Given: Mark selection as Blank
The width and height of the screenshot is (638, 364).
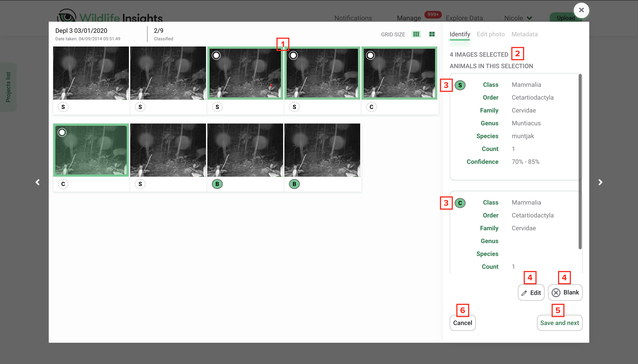Looking at the screenshot, I should 565,292.
